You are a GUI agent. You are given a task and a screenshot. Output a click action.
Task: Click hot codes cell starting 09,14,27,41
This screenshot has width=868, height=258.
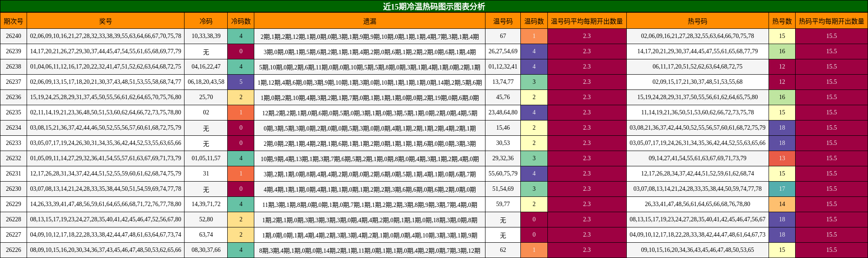click(697, 158)
